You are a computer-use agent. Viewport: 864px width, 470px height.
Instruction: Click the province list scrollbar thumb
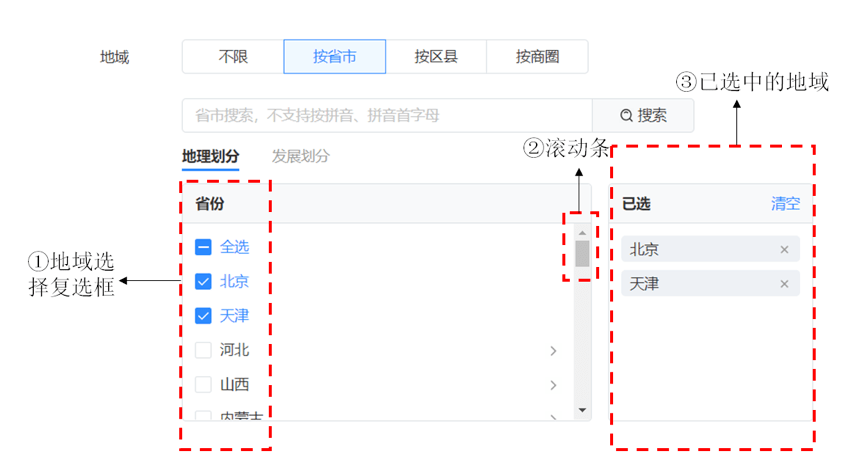pyautogui.click(x=582, y=253)
